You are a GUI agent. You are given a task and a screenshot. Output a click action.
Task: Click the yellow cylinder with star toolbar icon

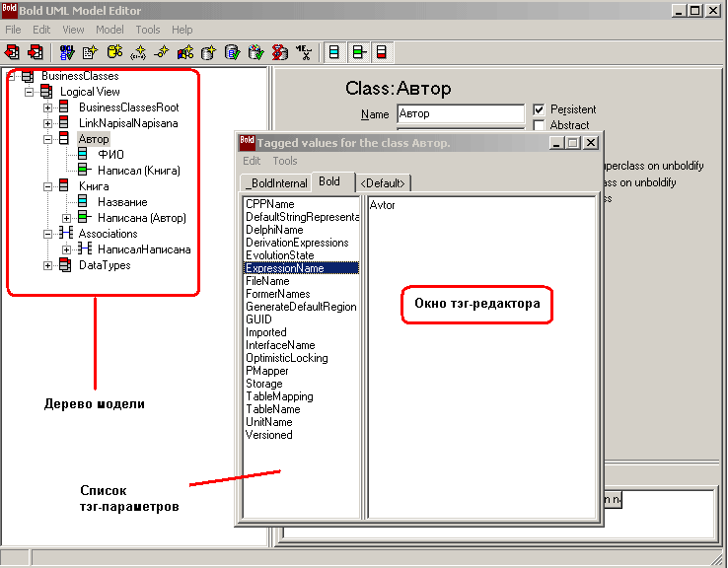(114, 52)
